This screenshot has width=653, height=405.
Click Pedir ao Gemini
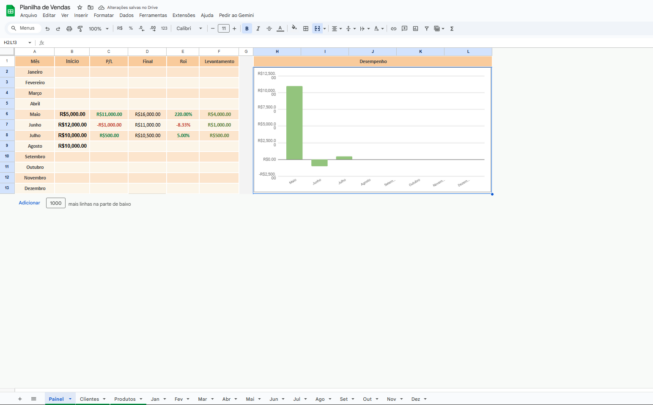[238, 16]
